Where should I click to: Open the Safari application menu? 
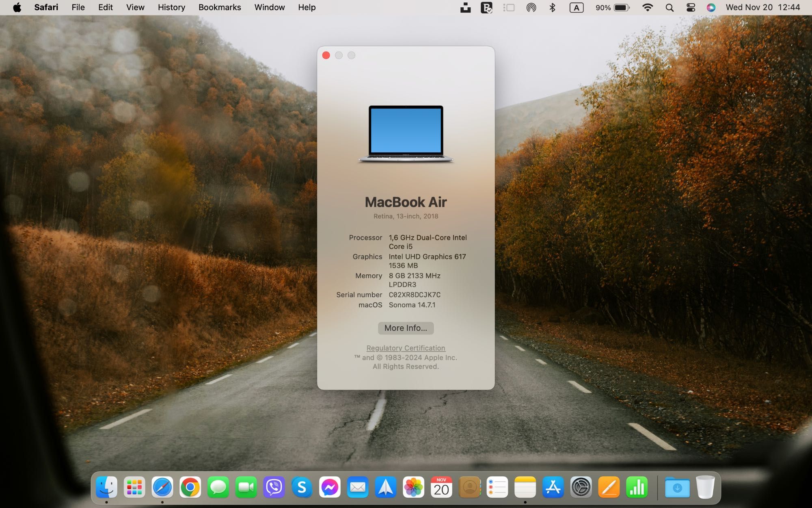pyautogui.click(x=46, y=7)
